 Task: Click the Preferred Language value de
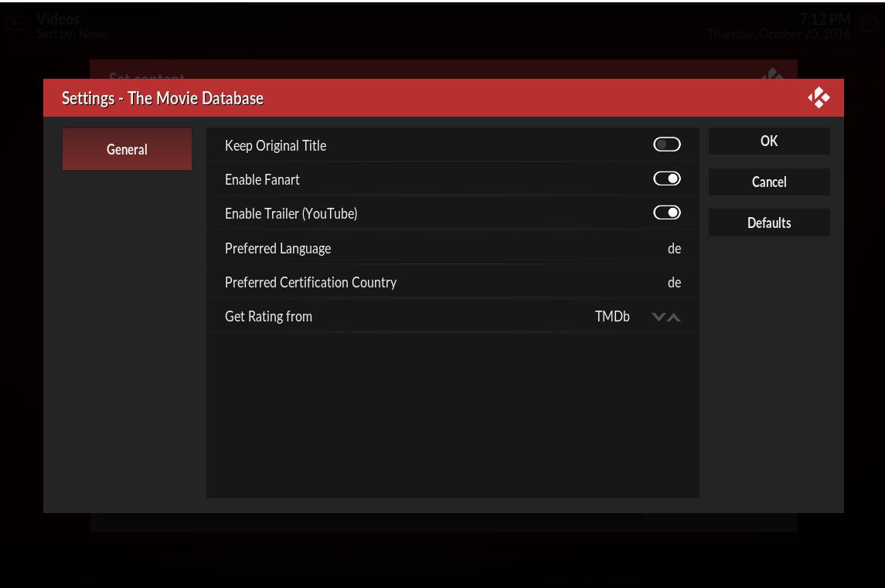pyautogui.click(x=674, y=248)
